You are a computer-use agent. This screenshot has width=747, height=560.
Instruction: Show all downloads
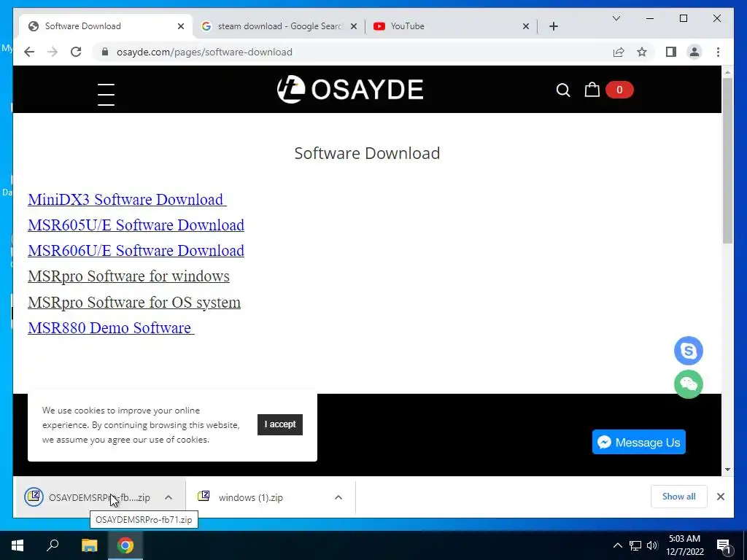(678, 497)
